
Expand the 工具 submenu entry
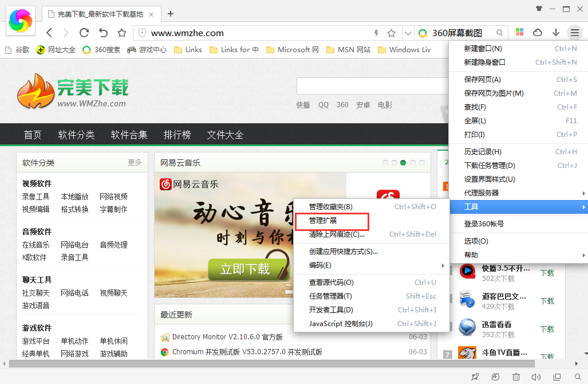(519, 207)
